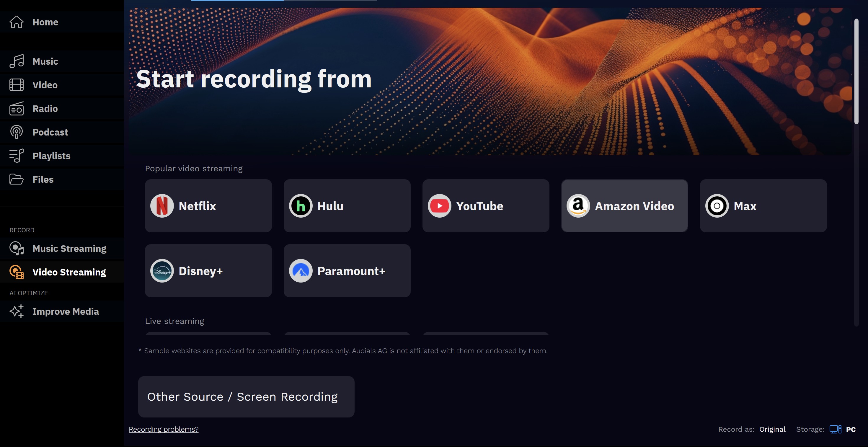Choose the Hulu streaming tile
This screenshot has width=868, height=447.
(x=347, y=206)
